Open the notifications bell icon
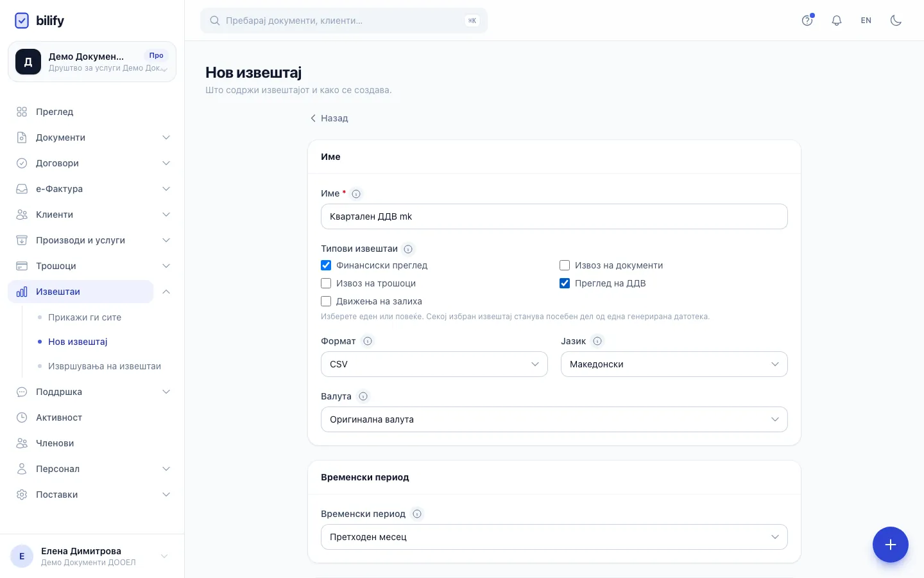 837,21
